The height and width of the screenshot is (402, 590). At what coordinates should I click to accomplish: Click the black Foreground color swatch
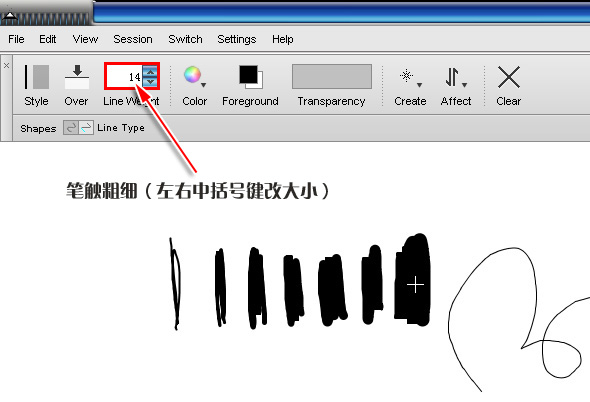[248, 75]
